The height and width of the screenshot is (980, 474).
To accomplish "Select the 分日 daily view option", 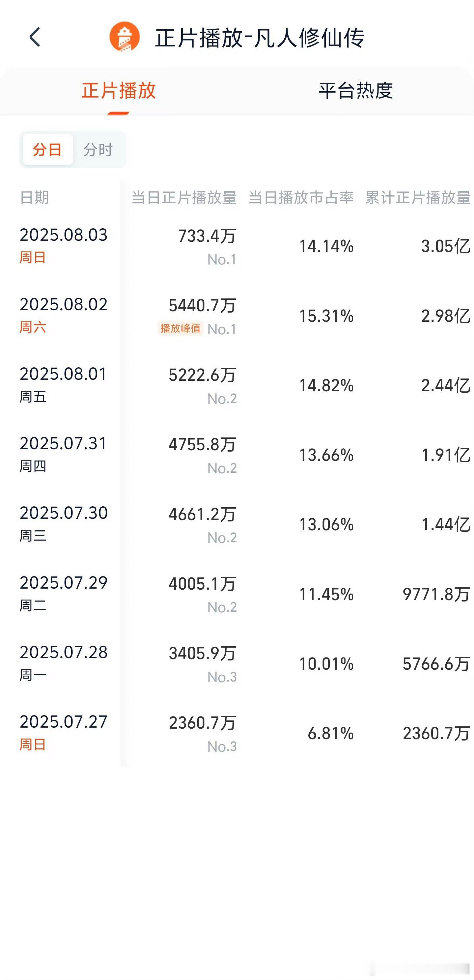I will click(x=47, y=150).
